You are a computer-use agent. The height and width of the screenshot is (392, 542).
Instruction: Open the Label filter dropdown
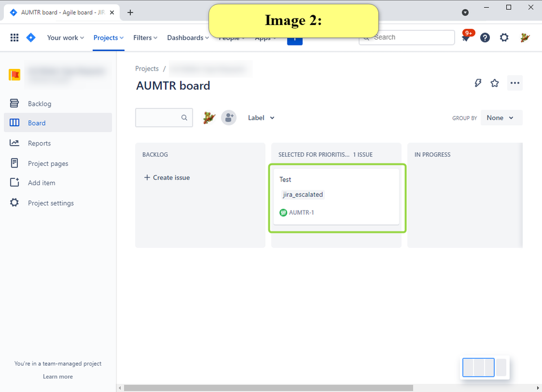(261, 118)
